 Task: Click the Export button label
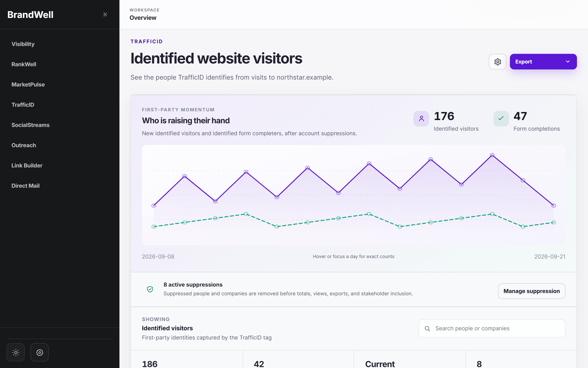tap(523, 62)
